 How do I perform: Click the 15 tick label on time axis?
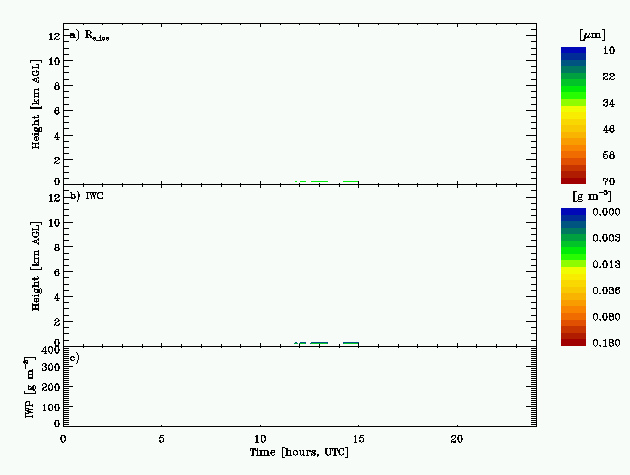[358, 439]
